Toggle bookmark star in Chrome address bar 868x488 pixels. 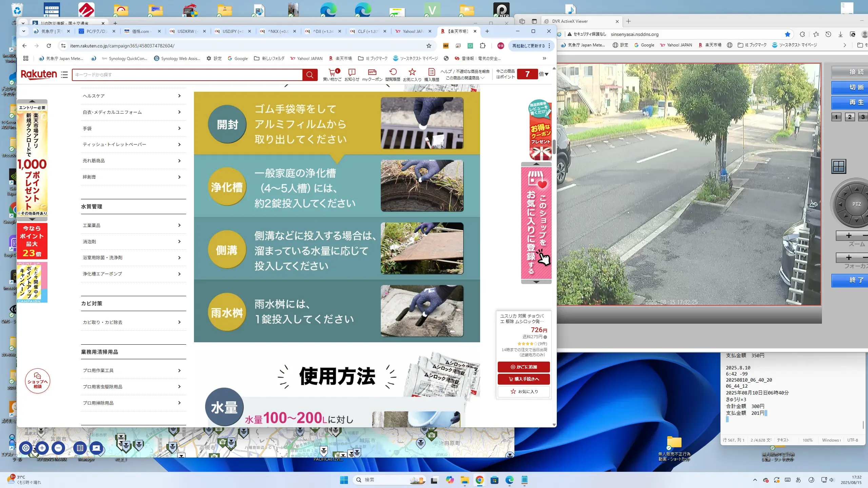pyautogui.click(x=429, y=46)
